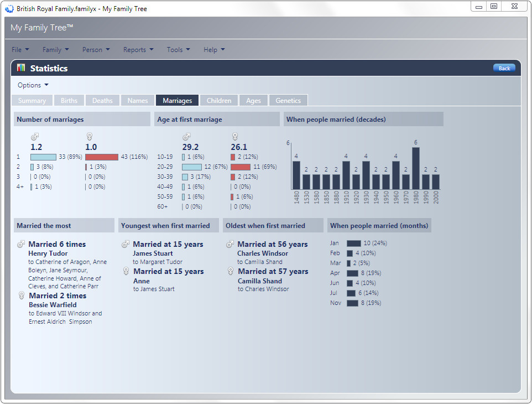Switch to the Deaths tab

(x=102, y=101)
